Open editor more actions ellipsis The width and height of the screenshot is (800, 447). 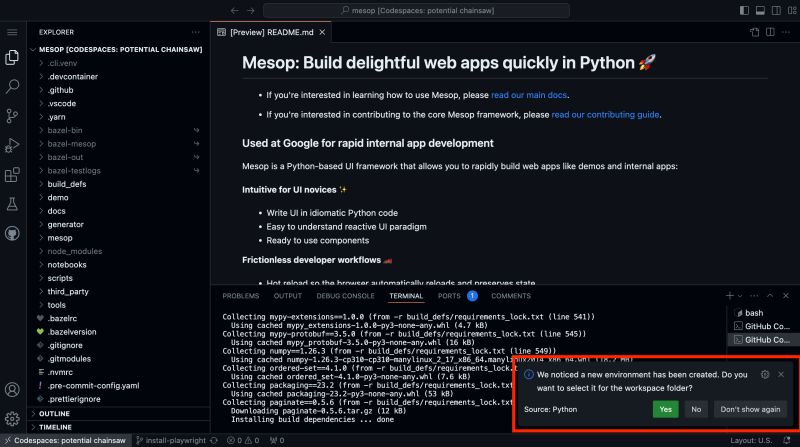(786, 32)
